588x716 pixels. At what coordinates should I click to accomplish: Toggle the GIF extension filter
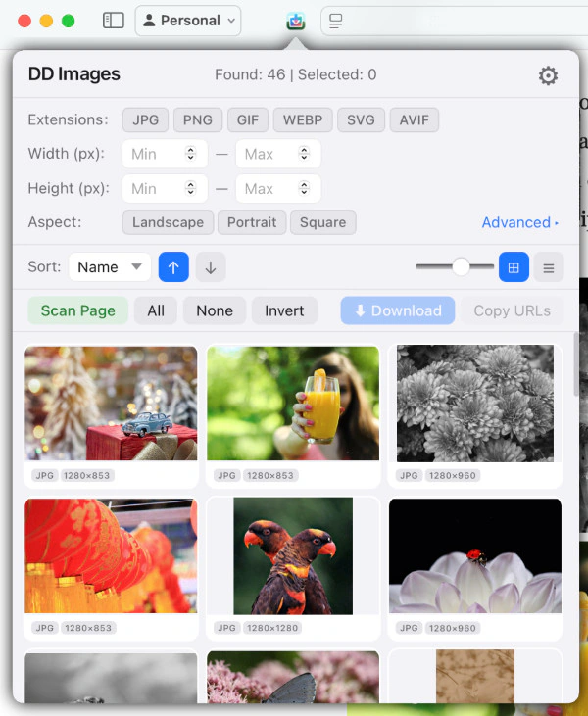248,119
